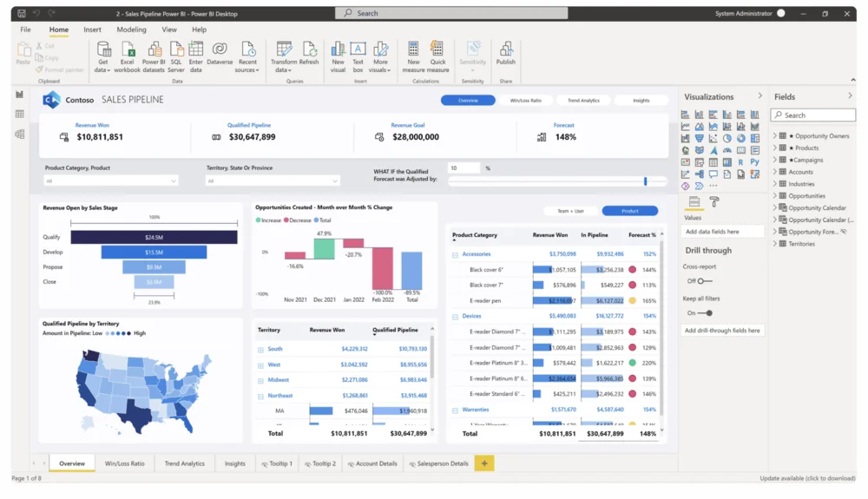
Task: Collapse the Fields pane
Action: click(850, 96)
